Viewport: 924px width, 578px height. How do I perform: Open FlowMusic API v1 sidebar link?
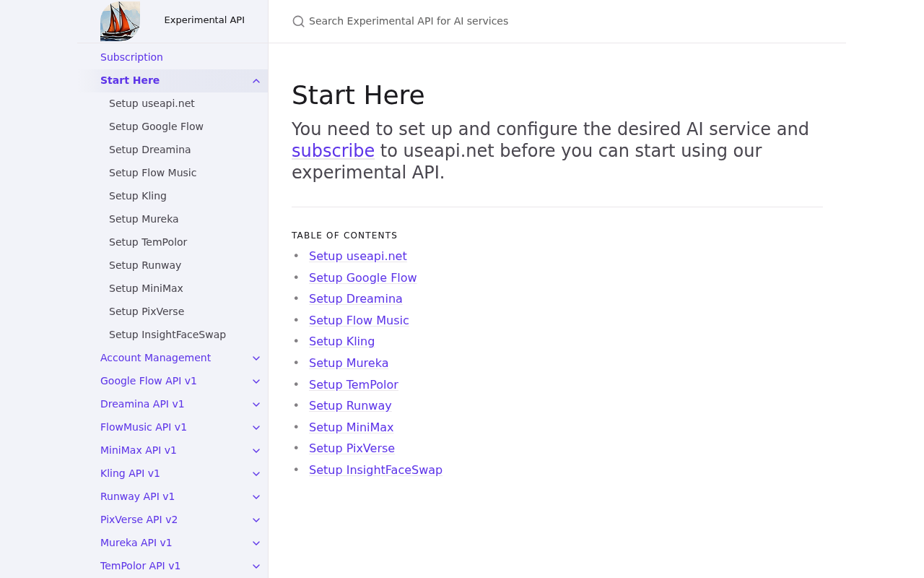tap(144, 427)
